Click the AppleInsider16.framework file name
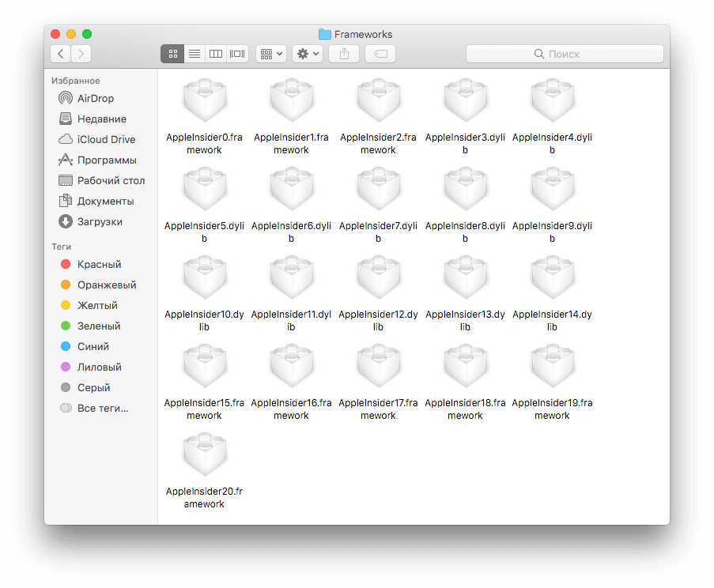This screenshot has width=714, height=588. [x=292, y=409]
